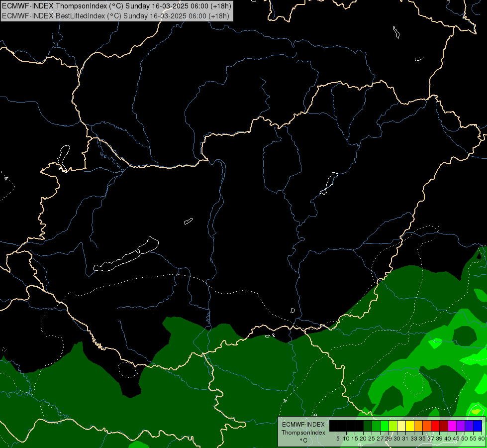Select the lime 29–30 legend swatch
The height and width of the screenshot is (448, 487).
tap(393, 426)
